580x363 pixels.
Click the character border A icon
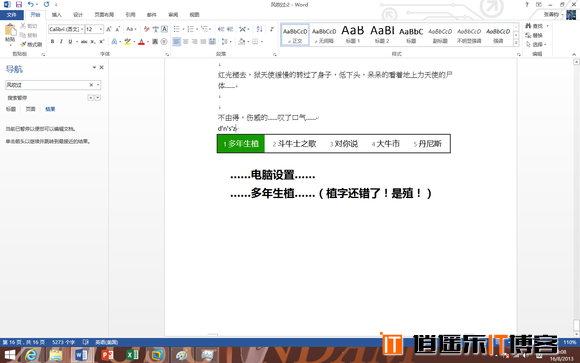(164, 29)
